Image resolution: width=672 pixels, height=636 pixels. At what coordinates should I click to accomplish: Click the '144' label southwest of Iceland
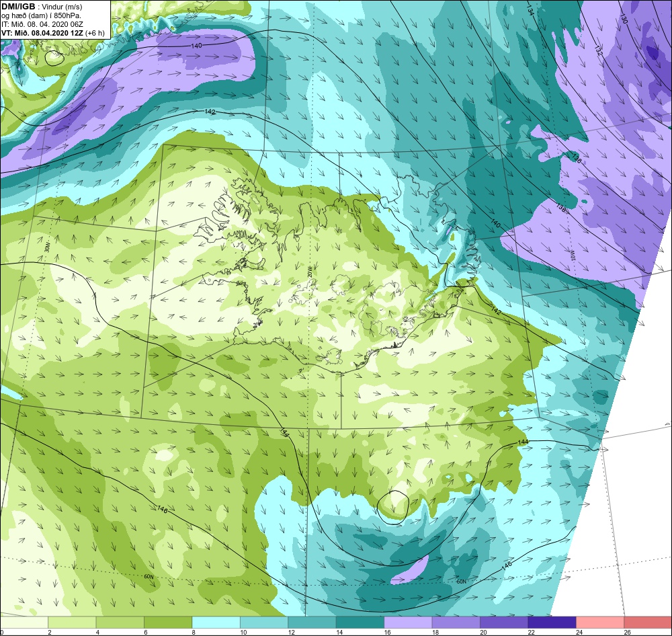click(285, 432)
